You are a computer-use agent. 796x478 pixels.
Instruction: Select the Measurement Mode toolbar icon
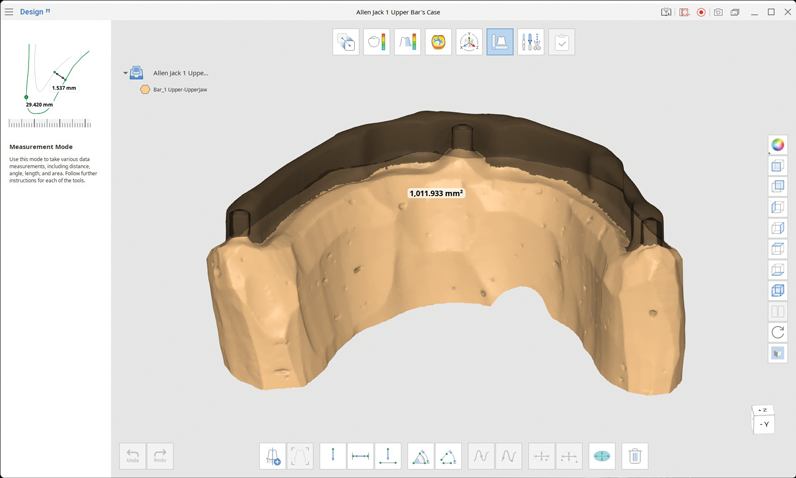(x=500, y=42)
